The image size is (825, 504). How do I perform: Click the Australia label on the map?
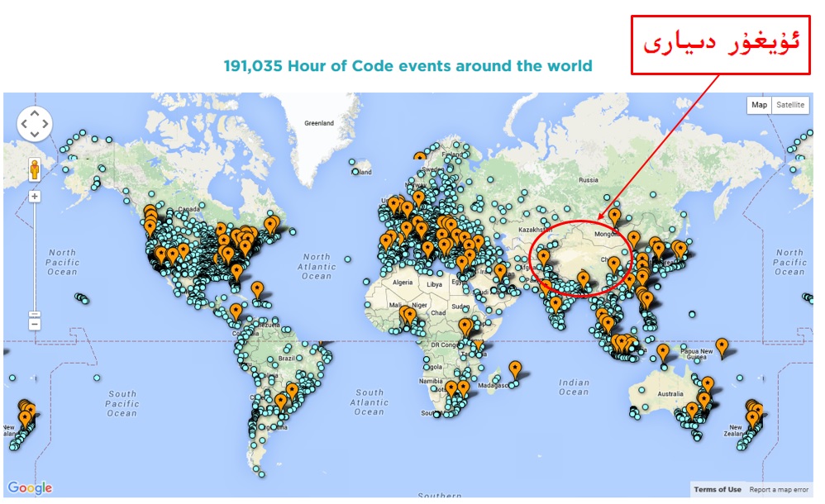[670, 393]
